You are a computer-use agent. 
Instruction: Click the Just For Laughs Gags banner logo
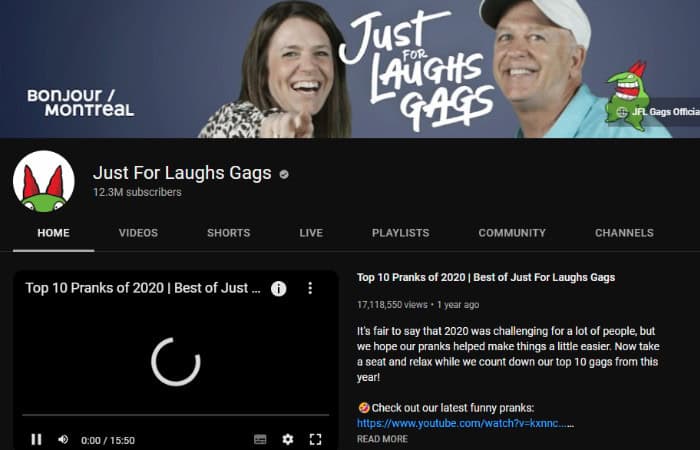[417, 69]
